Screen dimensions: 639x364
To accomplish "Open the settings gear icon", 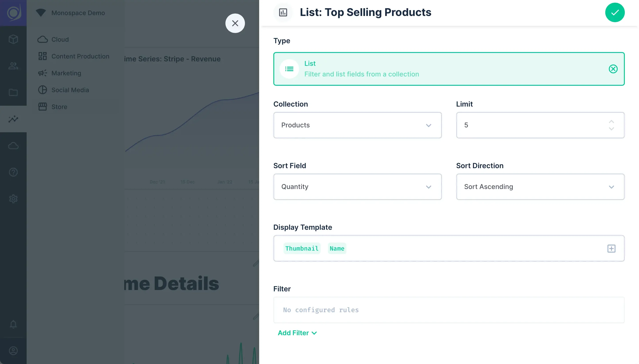I will (13, 199).
